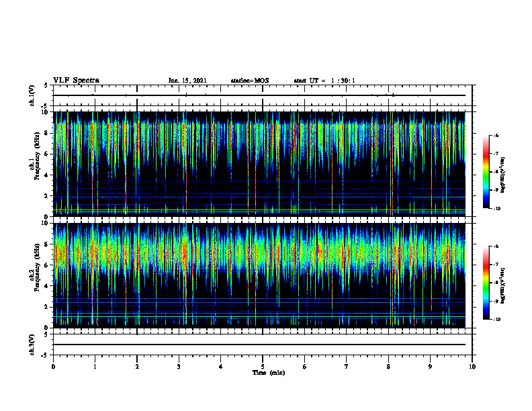Click inside the ch.1 spectrogram panel
532x411 pixels.
[263, 164]
